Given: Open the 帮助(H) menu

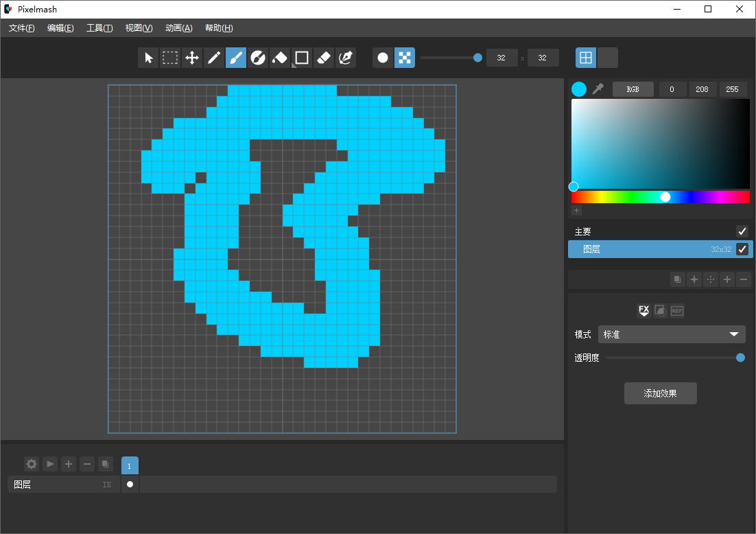Looking at the screenshot, I should (x=219, y=28).
